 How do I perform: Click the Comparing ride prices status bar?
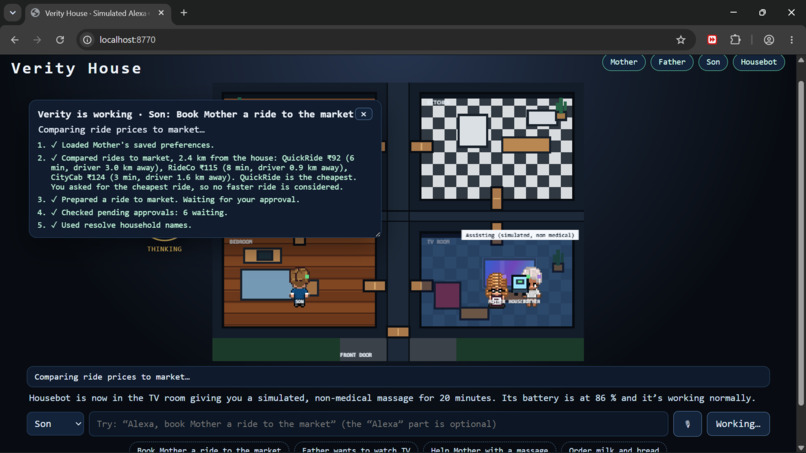[x=398, y=377]
